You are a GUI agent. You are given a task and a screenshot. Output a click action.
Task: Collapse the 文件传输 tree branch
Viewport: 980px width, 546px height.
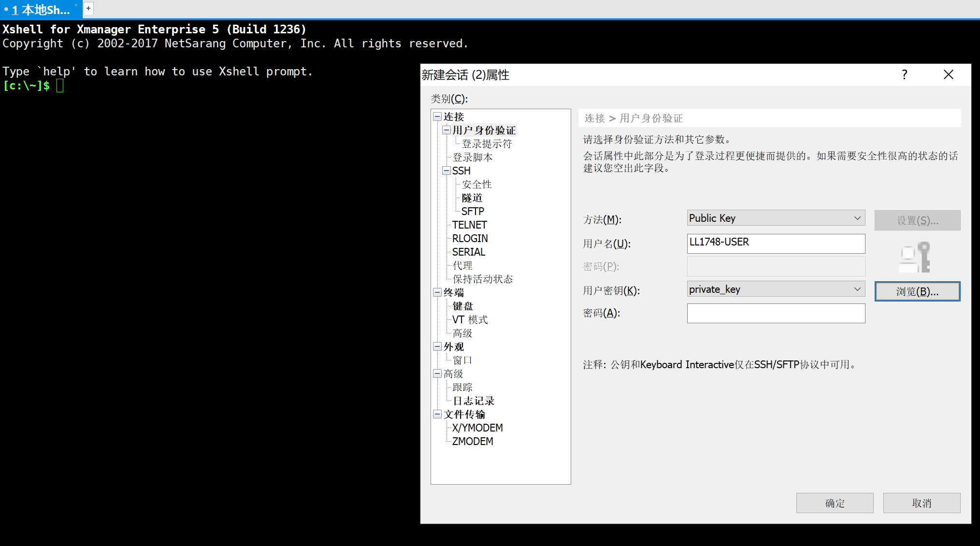[437, 414]
